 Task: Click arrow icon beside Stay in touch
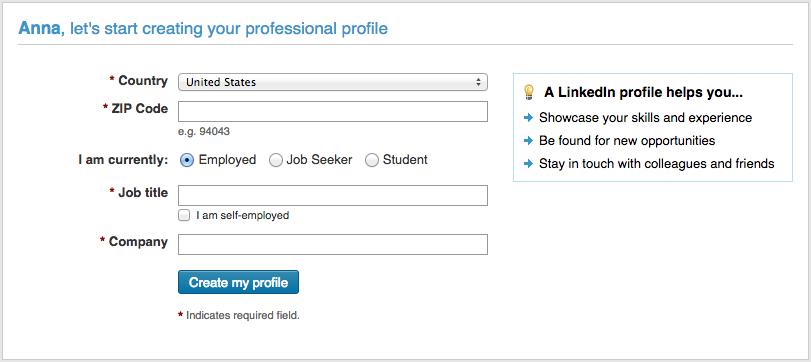click(528, 164)
